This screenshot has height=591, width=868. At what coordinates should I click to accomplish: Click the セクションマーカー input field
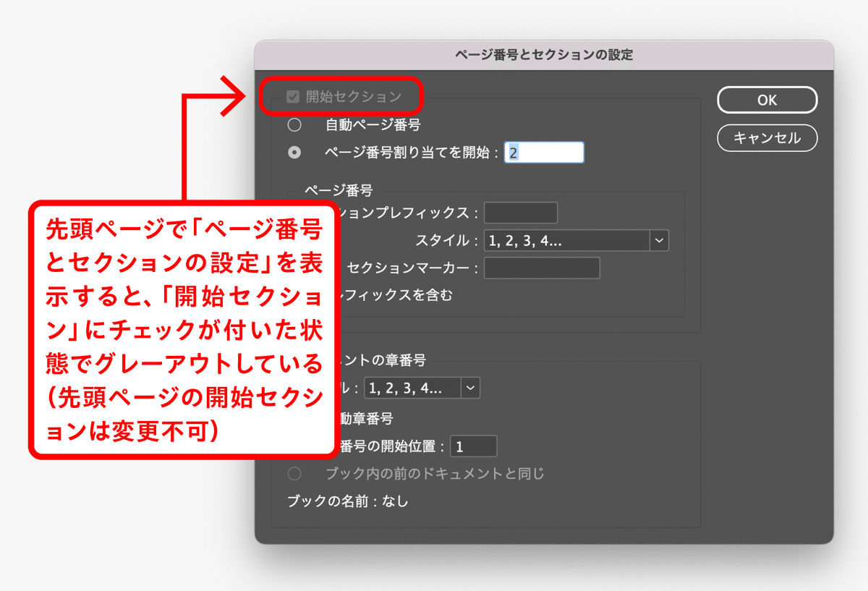coord(542,268)
